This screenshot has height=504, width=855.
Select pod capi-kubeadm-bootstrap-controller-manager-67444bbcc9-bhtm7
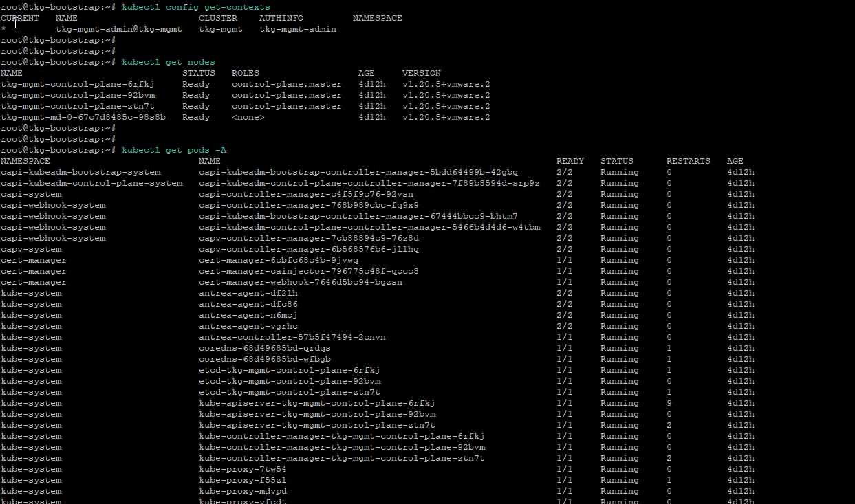(358, 216)
